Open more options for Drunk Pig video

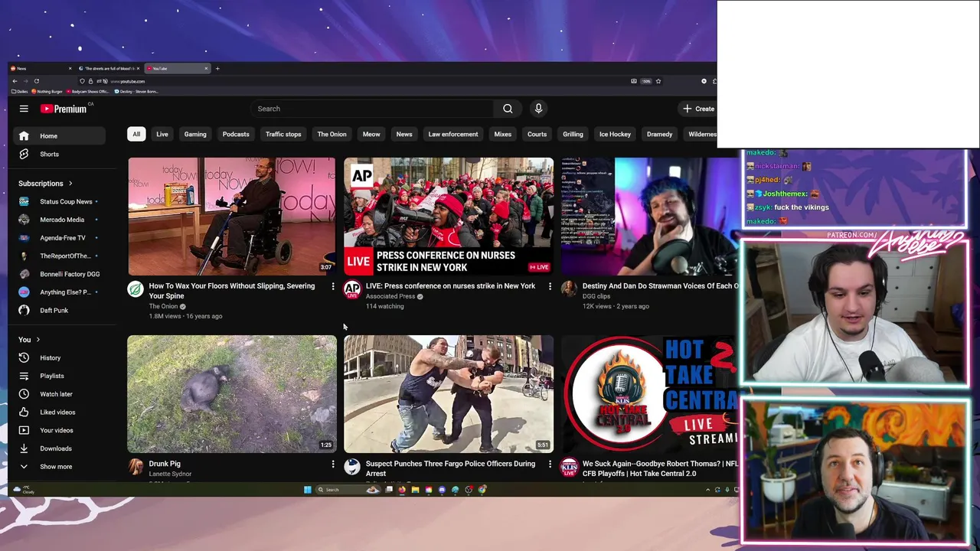332,464
